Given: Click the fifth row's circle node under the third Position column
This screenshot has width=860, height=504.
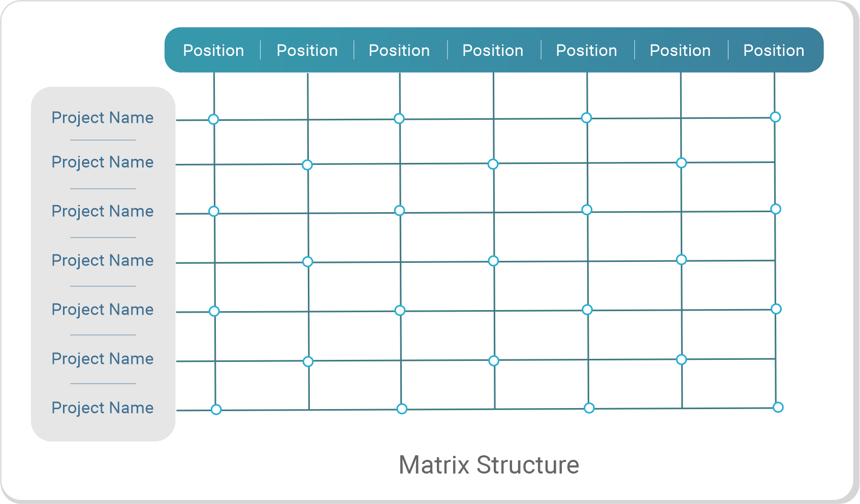Looking at the screenshot, I should pos(400,310).
